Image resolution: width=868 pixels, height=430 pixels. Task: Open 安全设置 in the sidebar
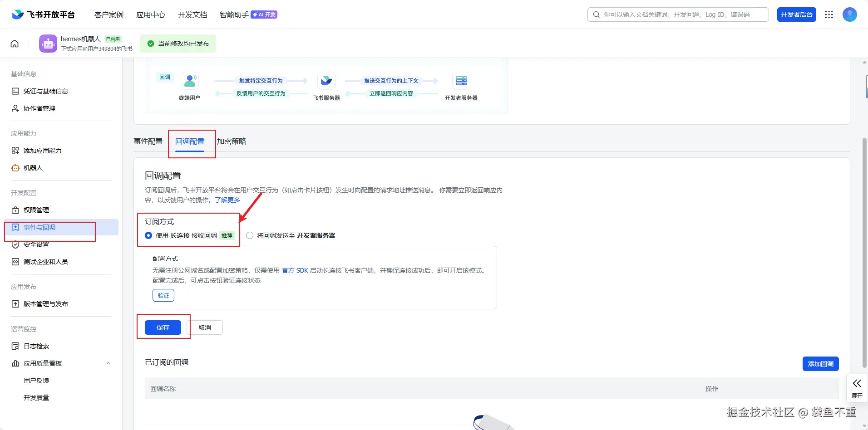pos(36,244)
